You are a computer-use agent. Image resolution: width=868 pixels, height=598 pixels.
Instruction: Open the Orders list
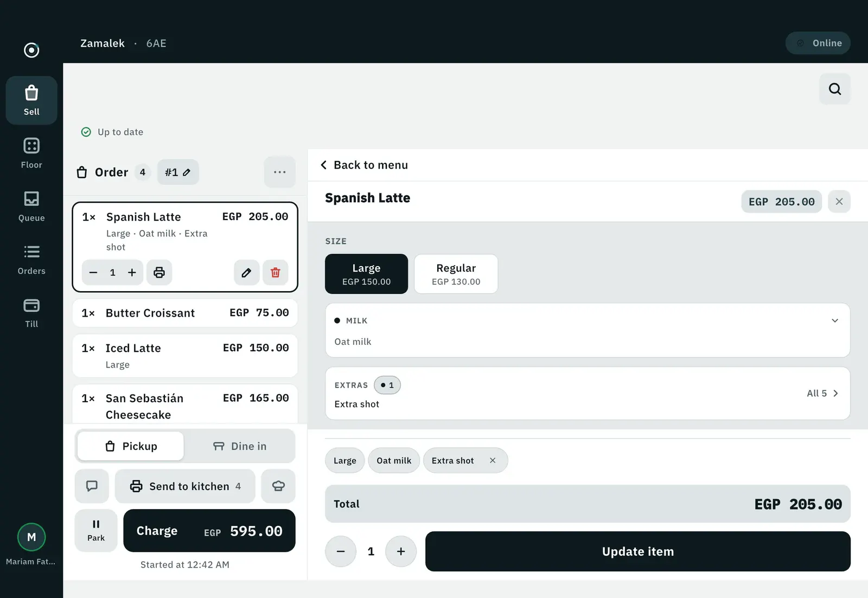[x=31, y=260]
